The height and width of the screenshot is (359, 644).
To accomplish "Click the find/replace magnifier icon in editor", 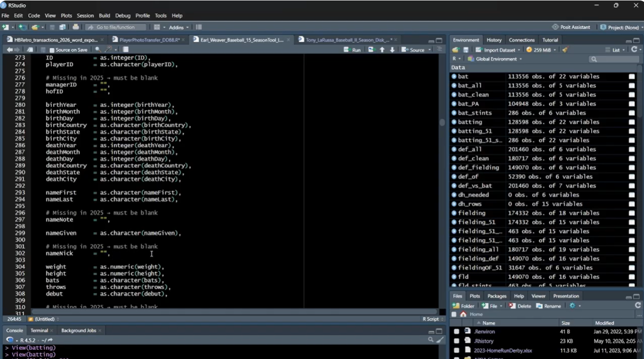I will tap(98, 50).
